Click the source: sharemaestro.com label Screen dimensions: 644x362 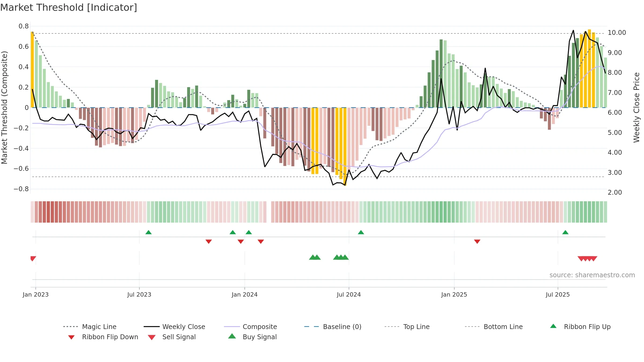pyautogui.click(x=592, y=275)
